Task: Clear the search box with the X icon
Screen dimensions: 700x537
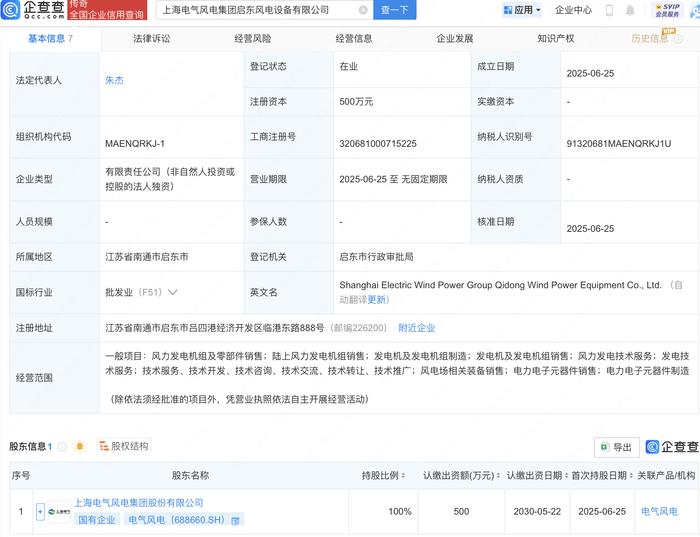Action: tap(363, 10)
